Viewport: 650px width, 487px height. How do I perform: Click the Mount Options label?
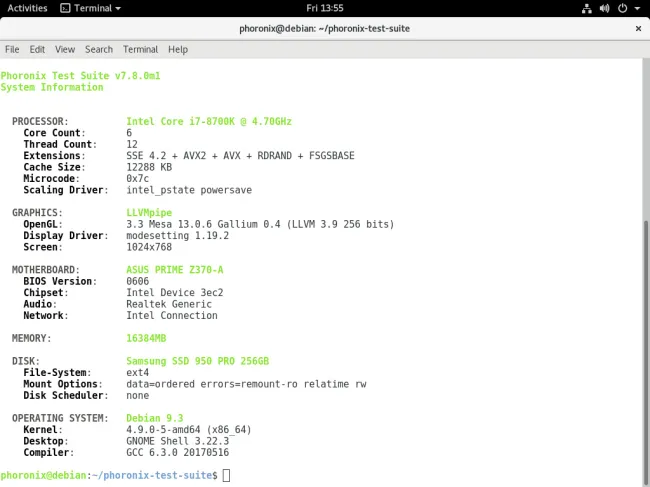[x=63, y=384]
